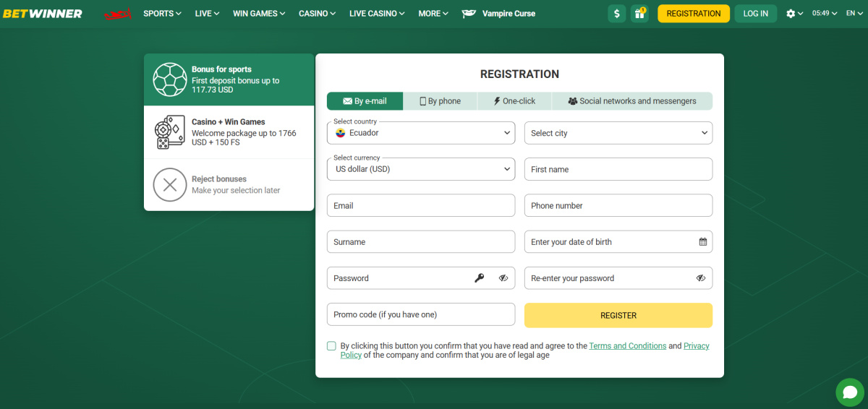868x409 pixels.
Task: Click the calendar icon in date of birth
Action: 702,242
